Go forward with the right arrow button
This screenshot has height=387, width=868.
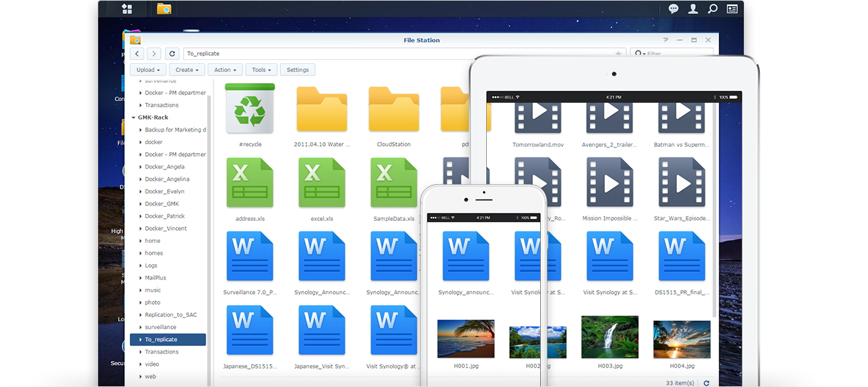pyautogui.click(x=154, y=53)
